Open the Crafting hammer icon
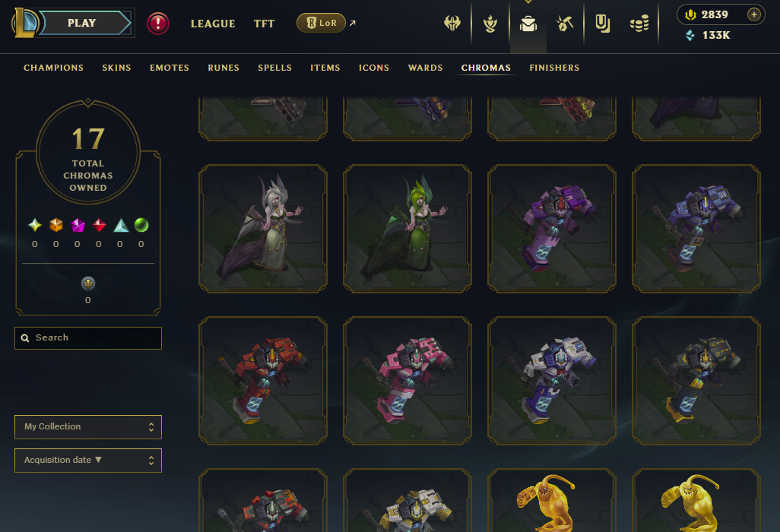 coord(564,23)
